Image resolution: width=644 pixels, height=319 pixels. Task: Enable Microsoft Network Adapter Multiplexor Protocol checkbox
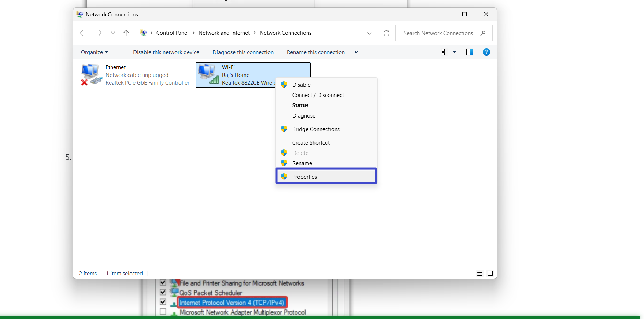pyautogui.click(x=163, y=312)
